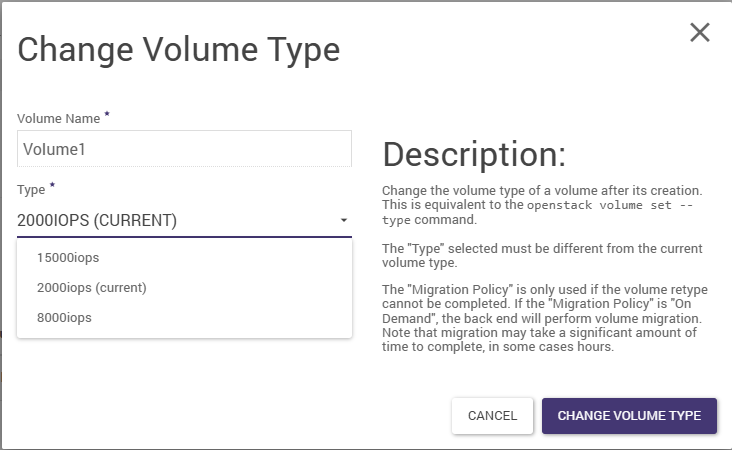Click the Change Volume Type dialog title
The image size is (732, 450).
pos(179,49)
